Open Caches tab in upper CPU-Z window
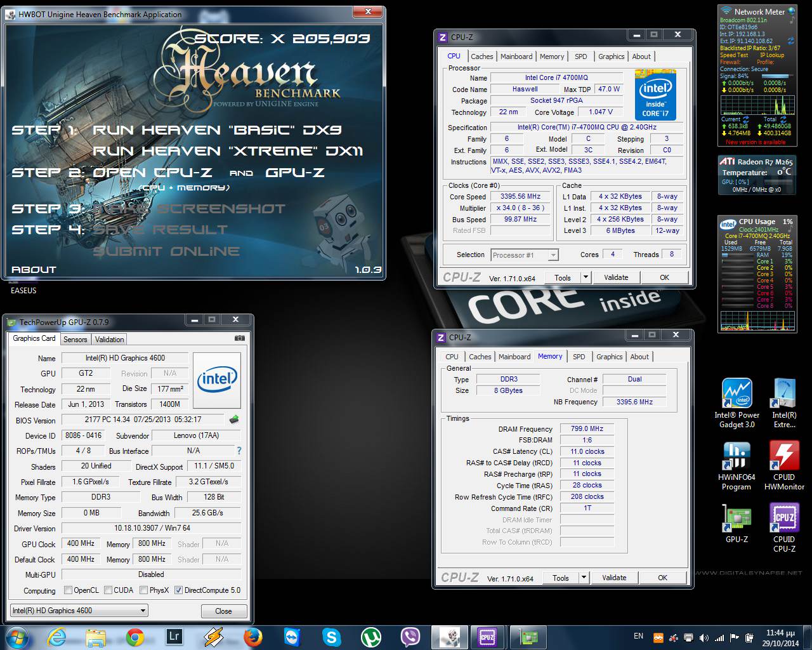Screen dimensions: 812x650 point(482,56)
